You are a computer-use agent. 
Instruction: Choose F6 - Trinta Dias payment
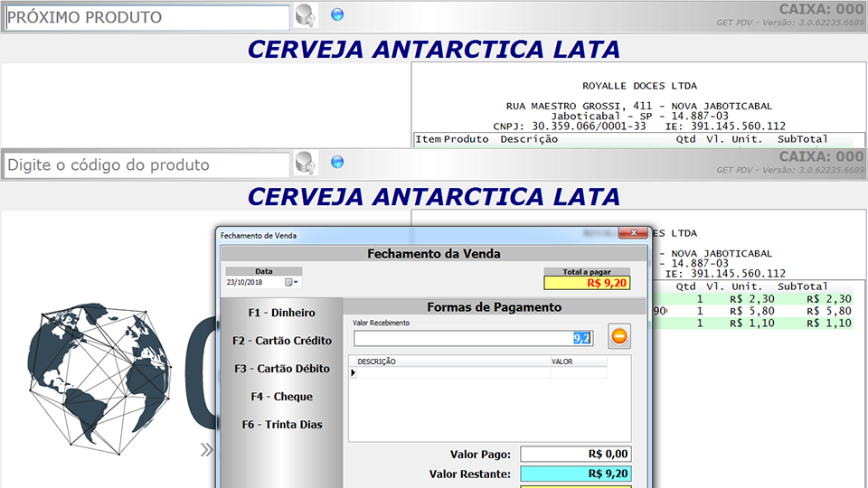(281, 425)
